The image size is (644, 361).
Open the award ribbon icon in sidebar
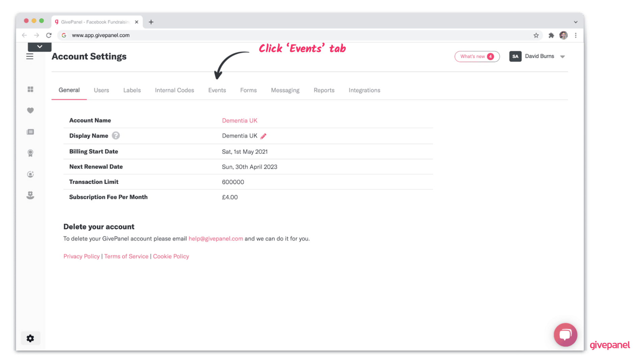click(x=30, y=153)
